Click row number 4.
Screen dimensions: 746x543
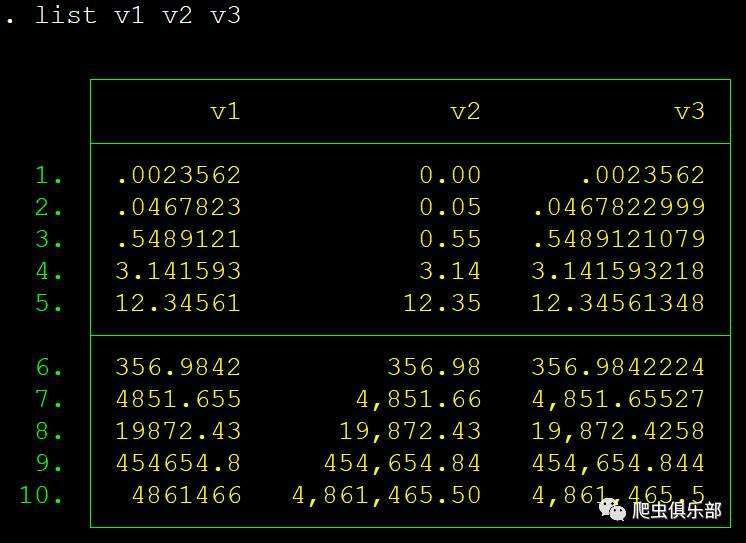[49, 271]
